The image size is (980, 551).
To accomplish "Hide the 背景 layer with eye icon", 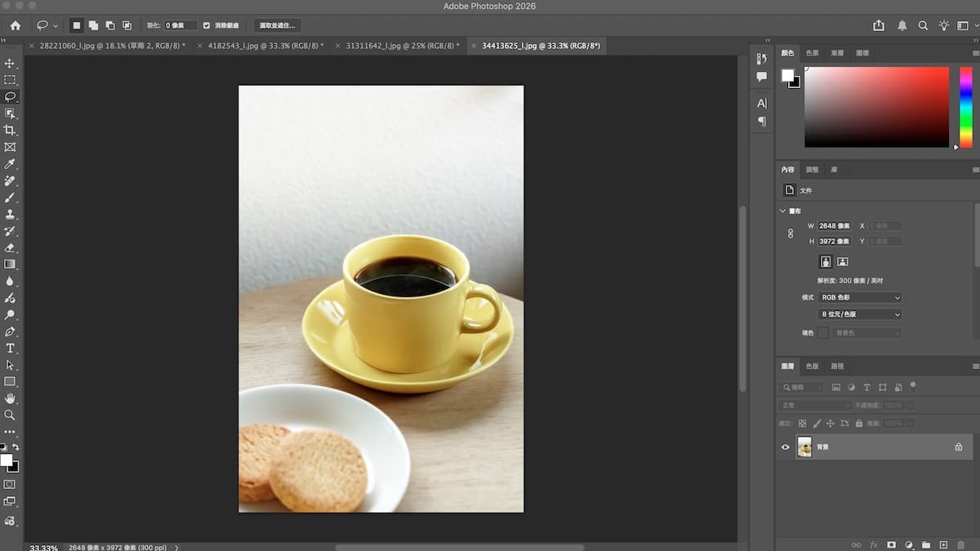I will click(786, 447).
